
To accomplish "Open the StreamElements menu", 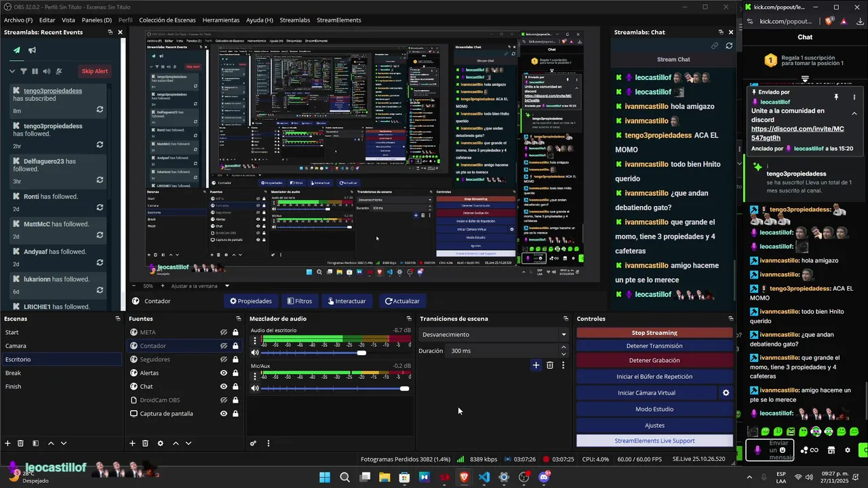I will click(339, 20).
